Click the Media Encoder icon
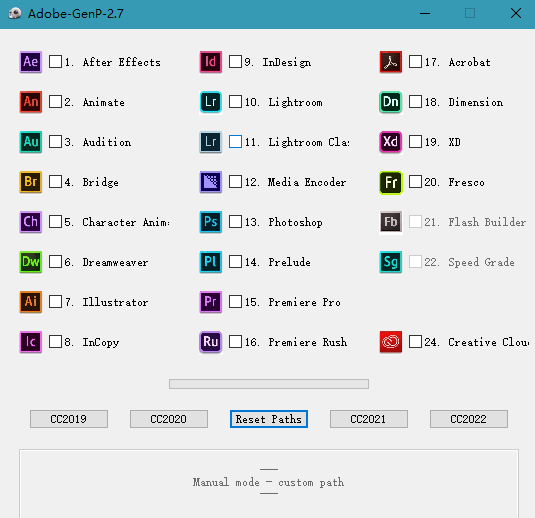Viewport: 535px width, 518px height. (211, 182)
